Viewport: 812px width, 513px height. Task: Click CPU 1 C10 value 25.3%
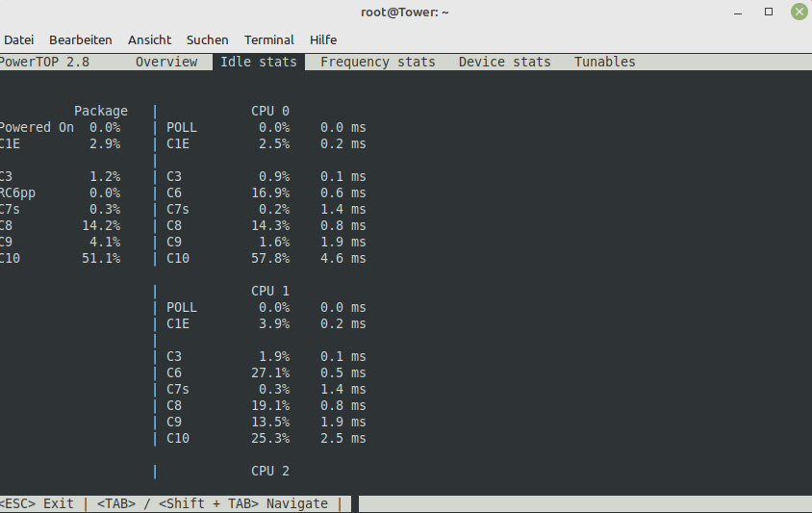tap(270, 438)
